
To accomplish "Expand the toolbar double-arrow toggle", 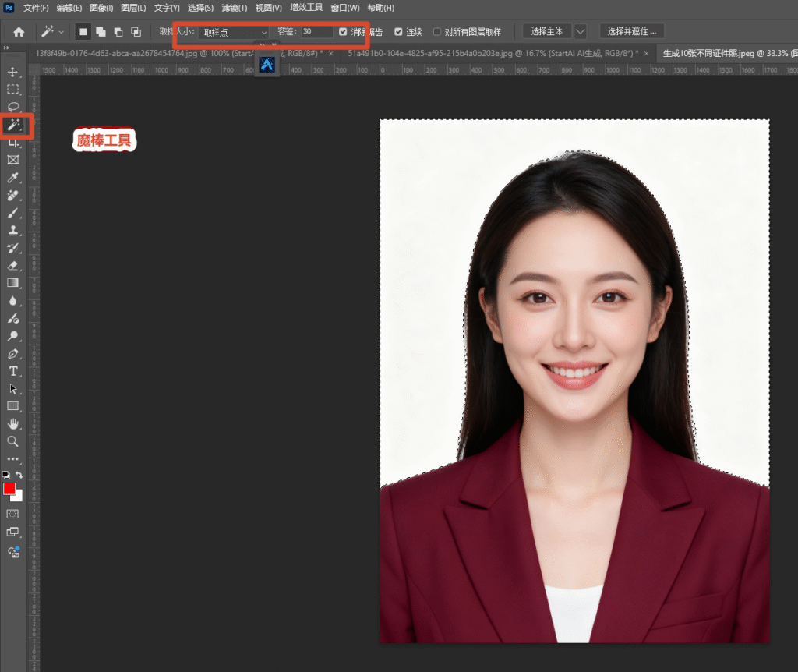I will coord(6,48).
